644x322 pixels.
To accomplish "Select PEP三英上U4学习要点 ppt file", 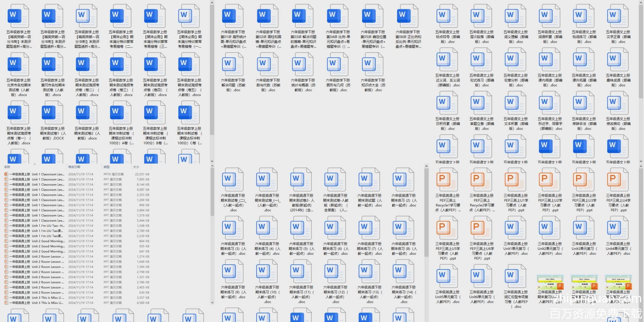I will point(618,190).
